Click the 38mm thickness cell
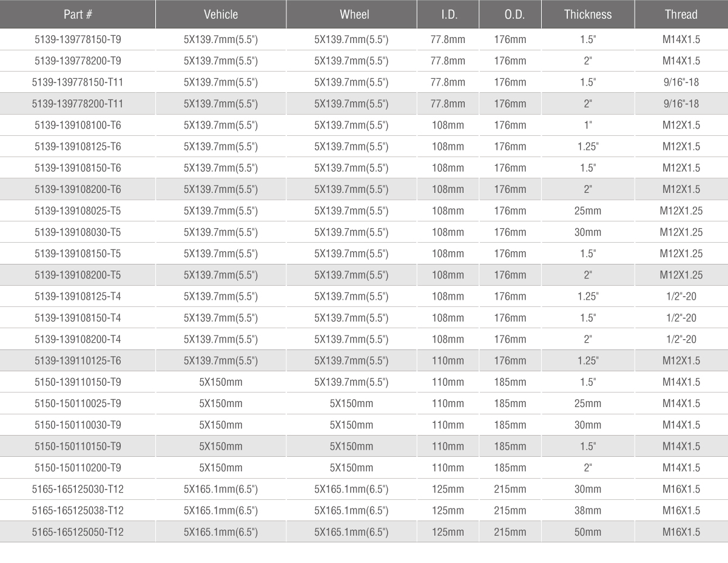 click(588, 510)
